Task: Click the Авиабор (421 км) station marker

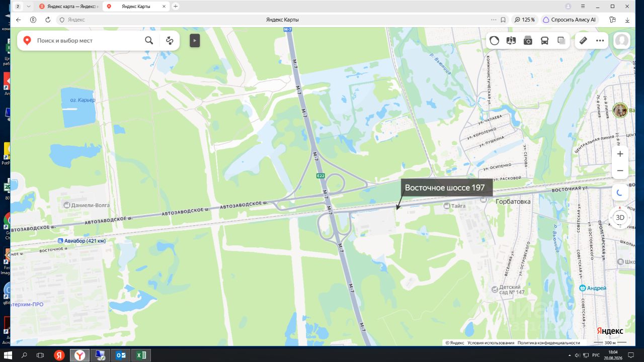Action: point(82,241)
